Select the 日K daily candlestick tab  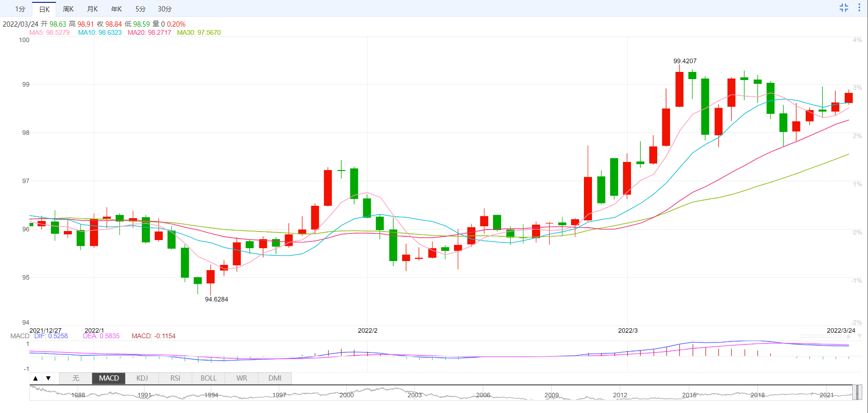44,9
